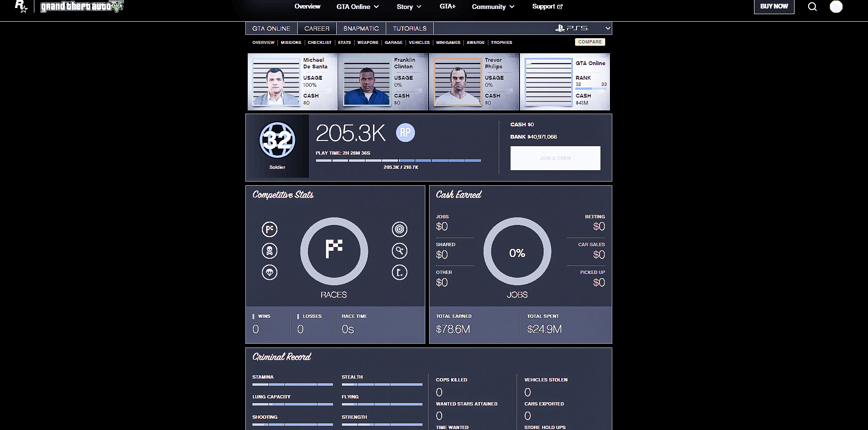This screenshot has width=868, height=430.
Task: Select Trevor Philips character card
Action: coord(474,82)
